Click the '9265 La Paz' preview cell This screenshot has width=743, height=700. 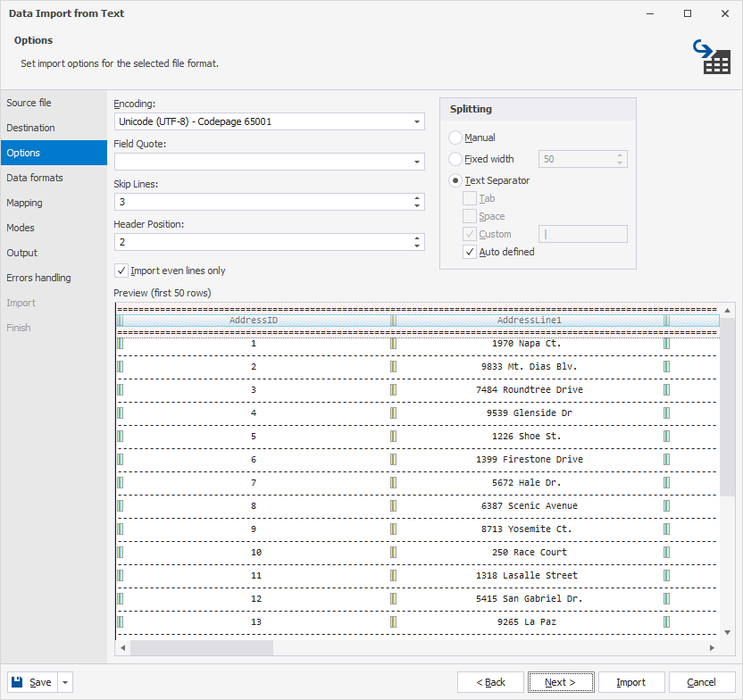pyautogui.click(x=527, y=622)
